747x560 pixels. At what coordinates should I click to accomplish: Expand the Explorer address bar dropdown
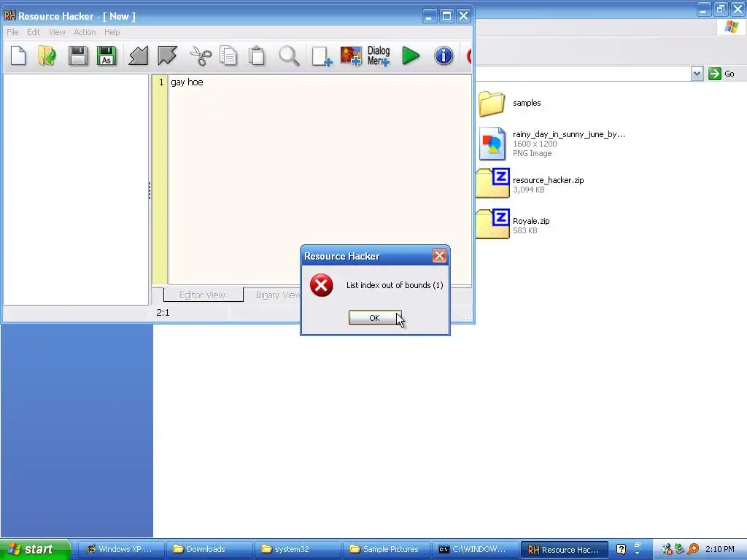click(x=697, y=74)
